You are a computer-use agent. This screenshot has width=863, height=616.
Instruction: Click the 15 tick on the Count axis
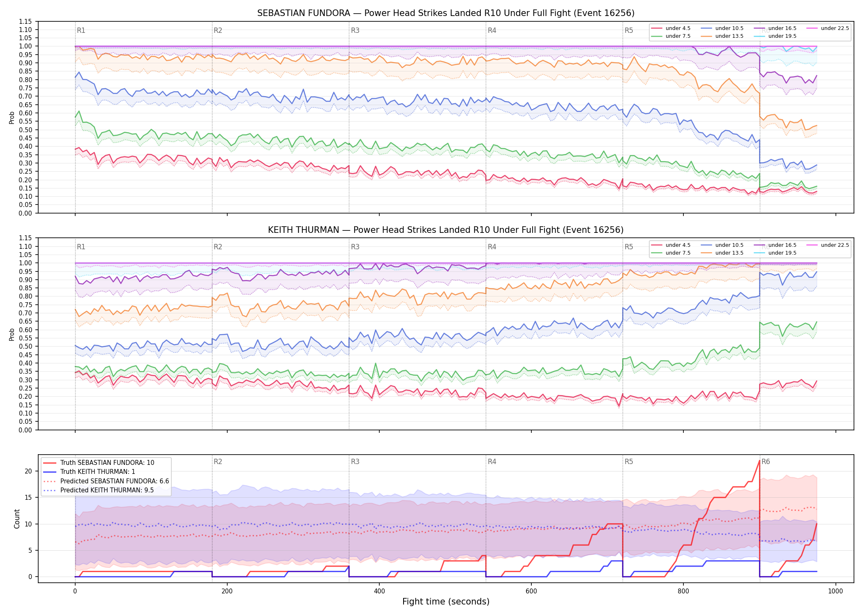28,497
